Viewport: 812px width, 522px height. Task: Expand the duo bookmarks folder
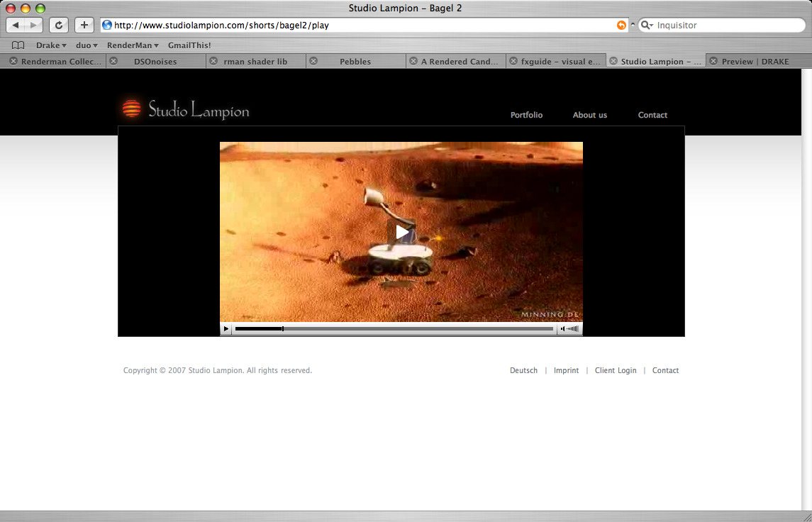tap(87, 45)
